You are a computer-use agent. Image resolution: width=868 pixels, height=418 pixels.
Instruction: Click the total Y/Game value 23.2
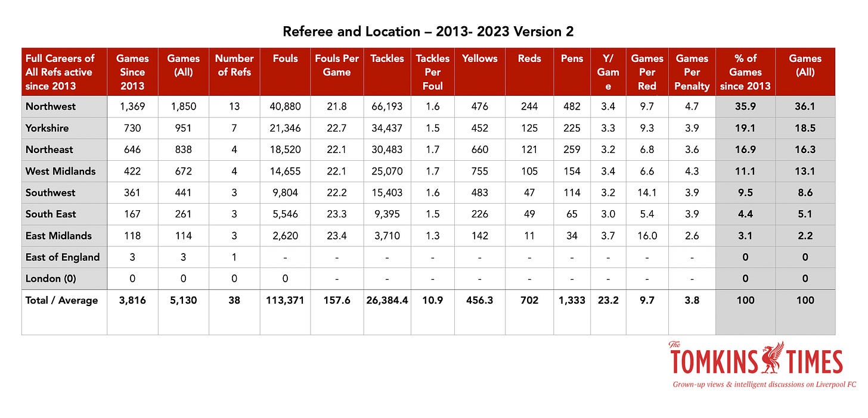(x=608, y=300)
